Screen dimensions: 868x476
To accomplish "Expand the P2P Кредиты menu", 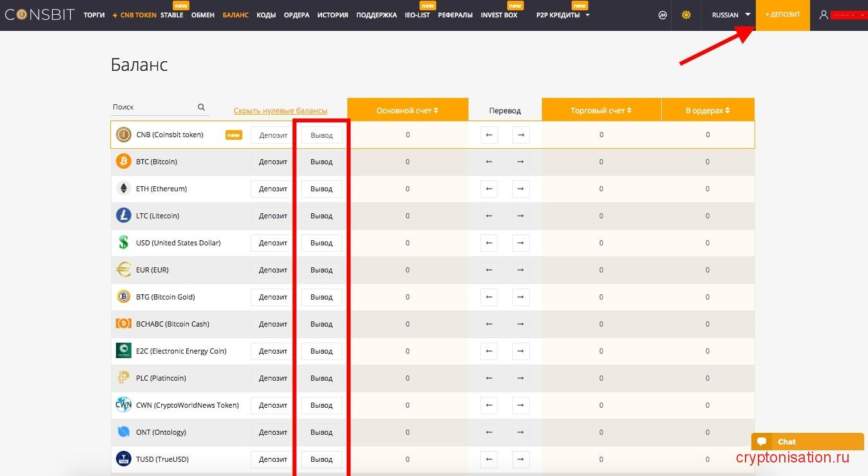I will coord(562,15).
